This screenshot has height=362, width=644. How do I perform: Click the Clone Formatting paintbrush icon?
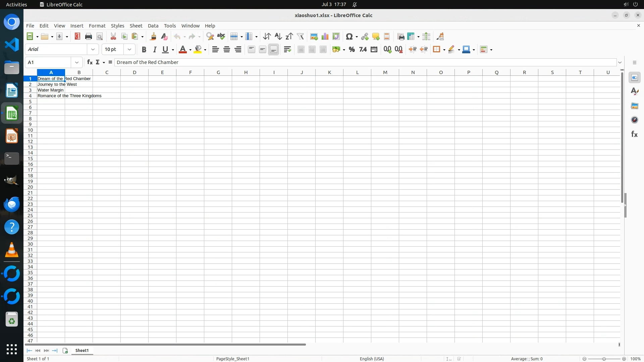coord(153,37)
